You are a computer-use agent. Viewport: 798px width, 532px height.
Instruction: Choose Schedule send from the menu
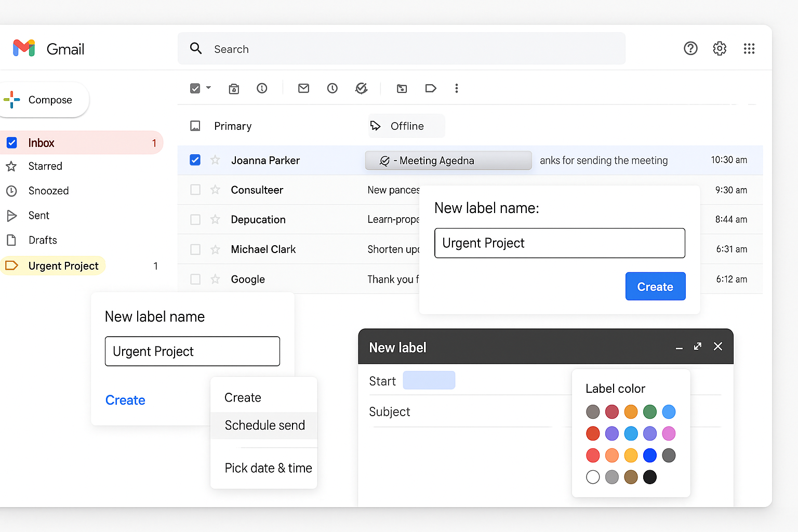click(264, 425)
